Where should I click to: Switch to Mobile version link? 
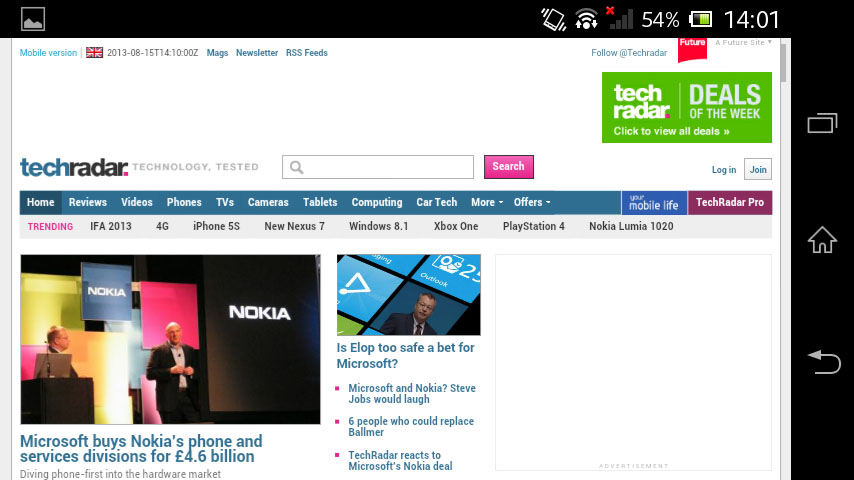pyautogui.click(x=48, y=53)
